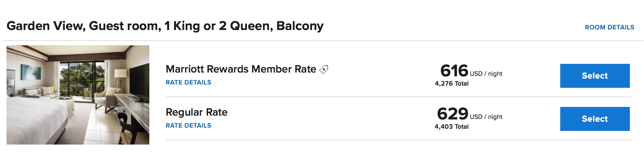Open the ROOM DETAILS link
This screenshot has height=156, width=644.
[x=609, y=27]
